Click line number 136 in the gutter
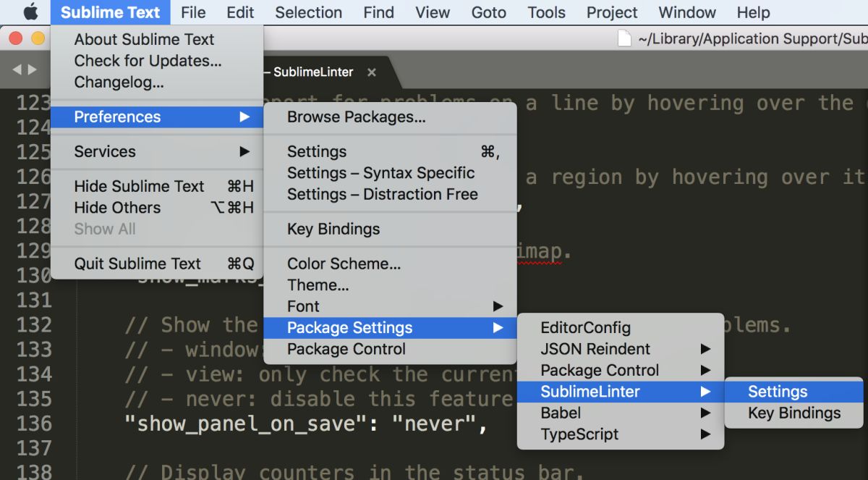This screenshot has height=480, width=868. 34,423
